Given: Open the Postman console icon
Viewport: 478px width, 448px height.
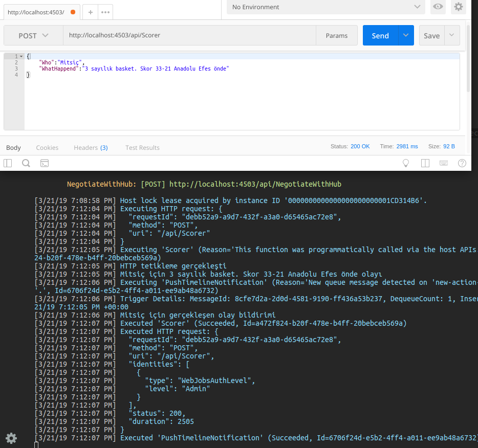Looking at the screenshot, I should coord(45,164).
